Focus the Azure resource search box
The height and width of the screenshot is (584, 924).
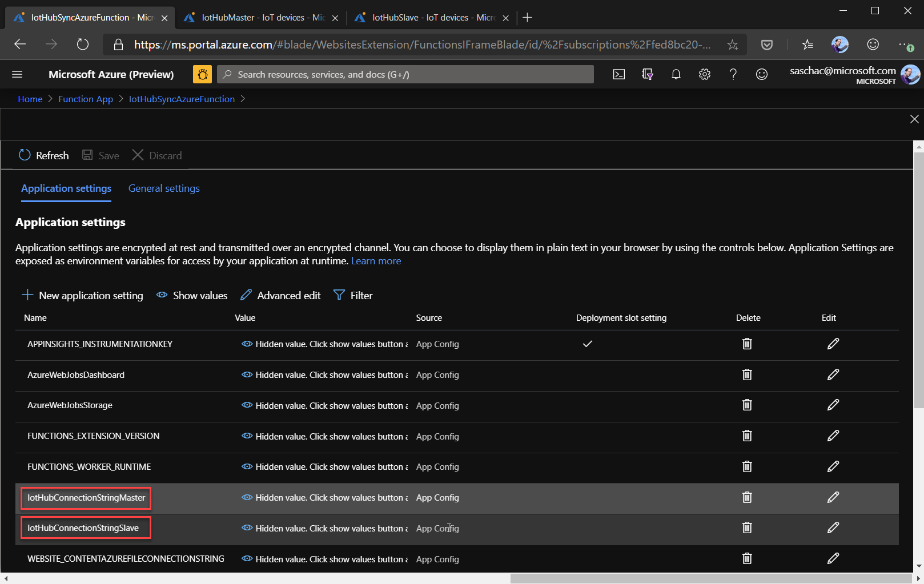(x=405, y=74)
